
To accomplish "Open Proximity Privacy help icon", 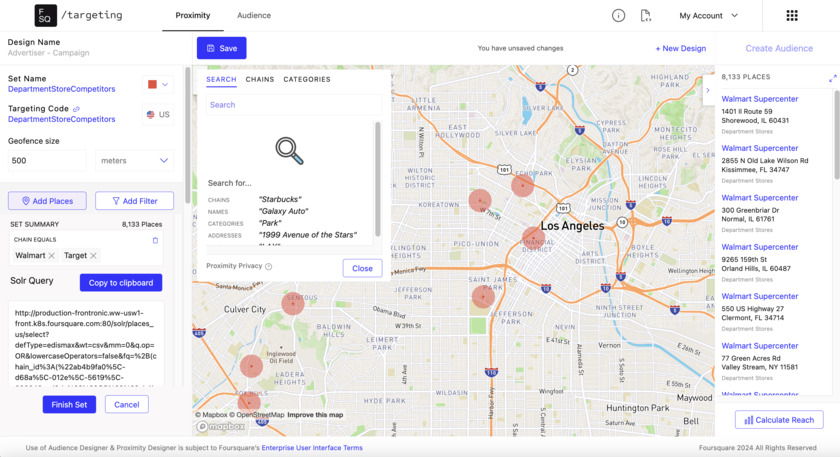I will pyautogui.click(x=268, y=266).
